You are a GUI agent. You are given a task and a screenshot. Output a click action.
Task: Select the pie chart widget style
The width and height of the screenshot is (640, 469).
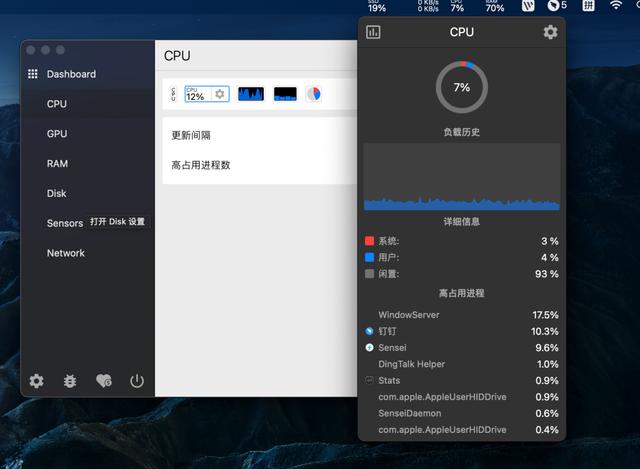[313, 94]
